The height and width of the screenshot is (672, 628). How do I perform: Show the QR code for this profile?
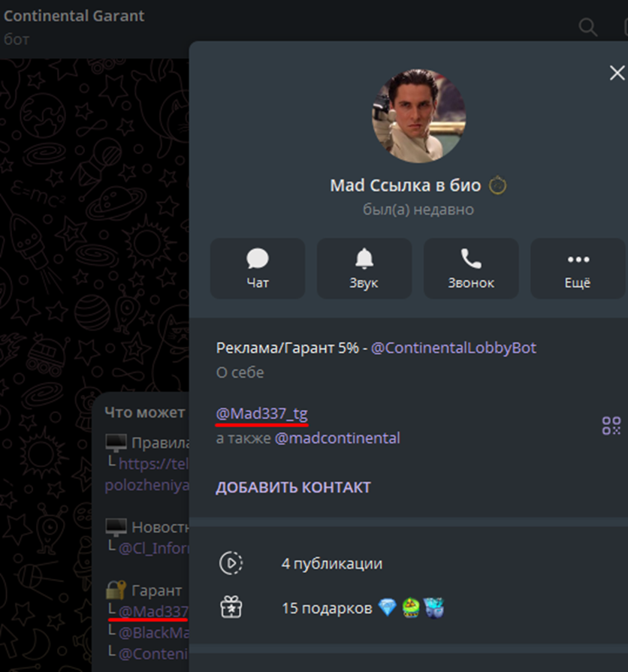[611, 426]
